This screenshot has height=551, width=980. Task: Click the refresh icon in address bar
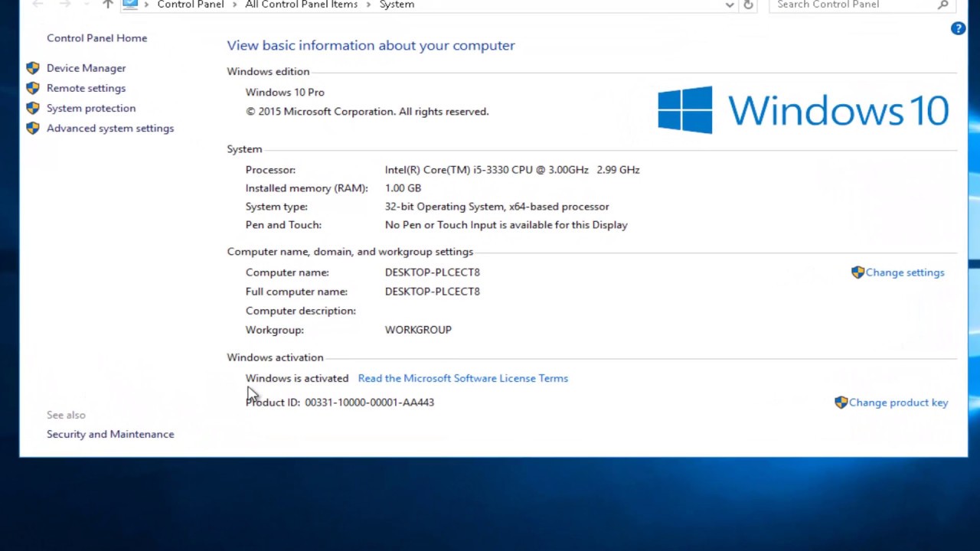pyautogui.click(x=748, y=5)
